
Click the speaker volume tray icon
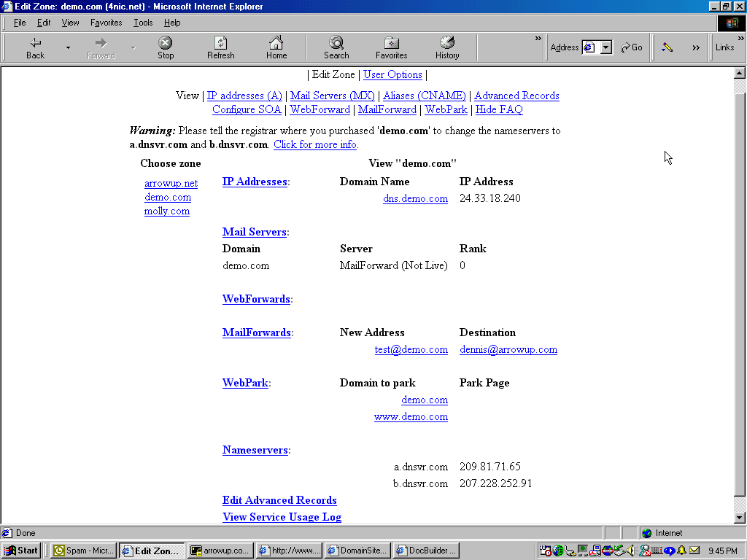tap(631, 551)
